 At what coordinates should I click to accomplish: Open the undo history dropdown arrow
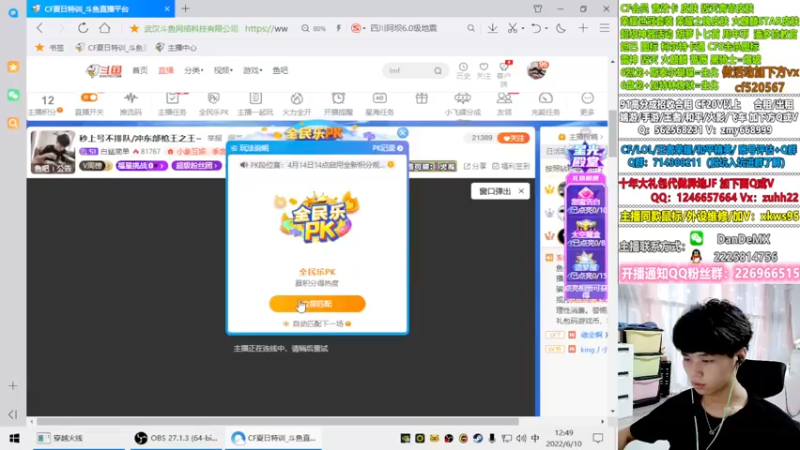(546, 29)
